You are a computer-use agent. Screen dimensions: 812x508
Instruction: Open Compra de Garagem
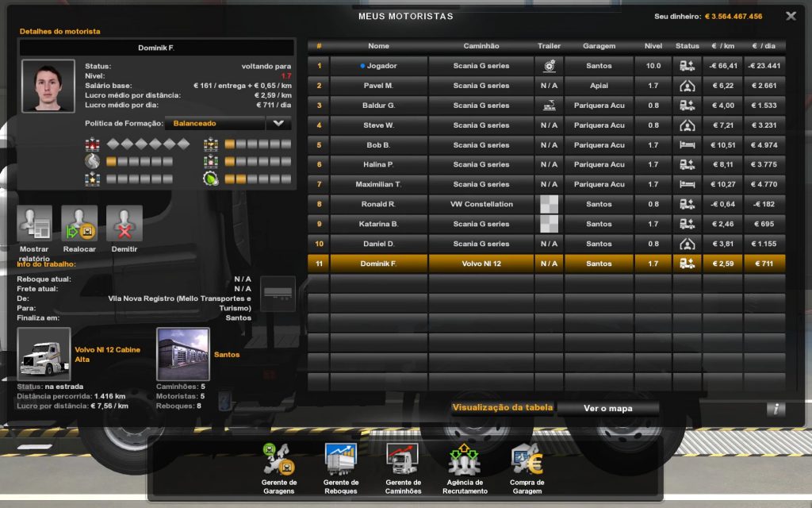527,460
